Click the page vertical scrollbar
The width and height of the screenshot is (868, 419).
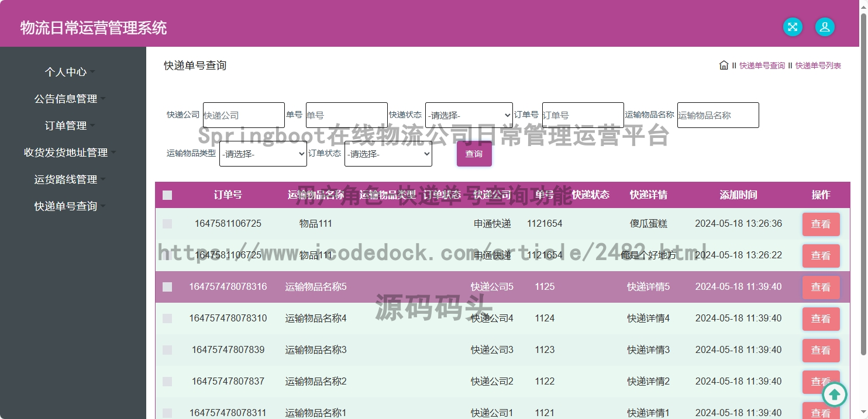(863, 184)
